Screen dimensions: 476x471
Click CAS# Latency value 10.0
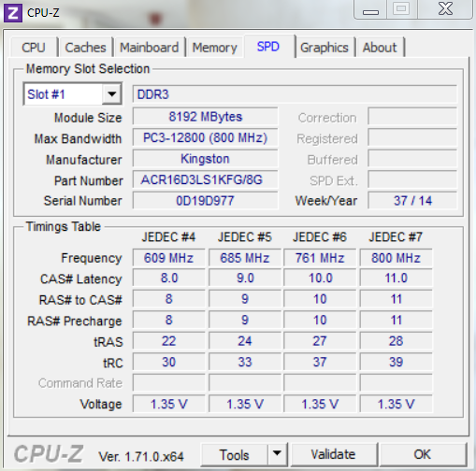(320, 278)
